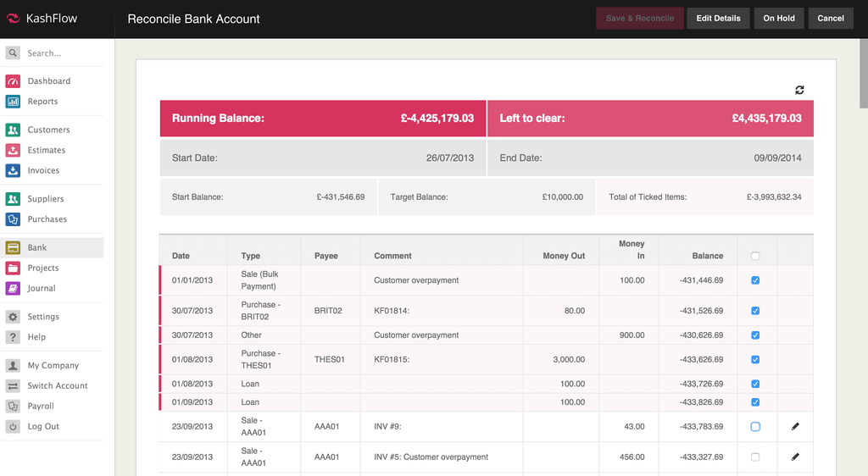Click pencil icon for INV #5 row
The height and width of the screenshot is (476, 868).
pyautogui.click(x=795, y=457)
